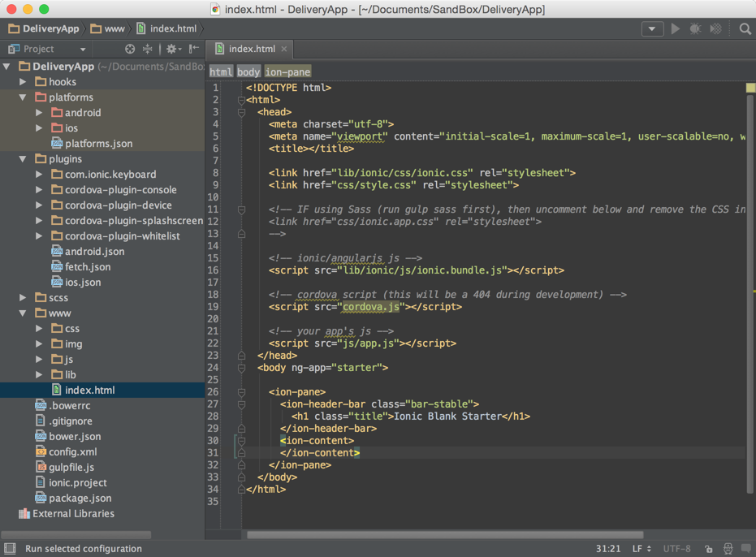Run with coverage from the top toolbar
The width and height of the screenshot is (756, 557).
tap(716, 29)
